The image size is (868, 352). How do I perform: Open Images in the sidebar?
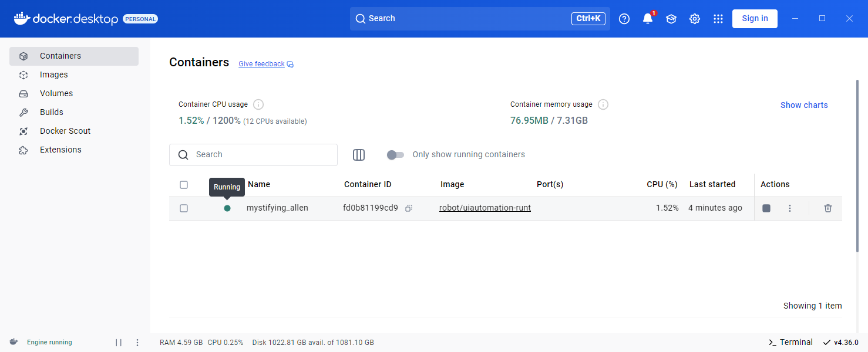(x=74, y=75)
